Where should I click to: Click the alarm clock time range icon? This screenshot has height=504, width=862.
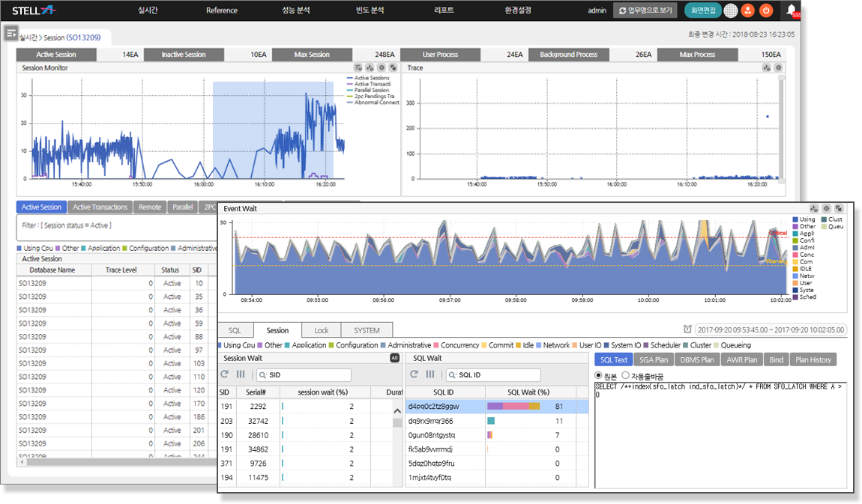point(687,330)
